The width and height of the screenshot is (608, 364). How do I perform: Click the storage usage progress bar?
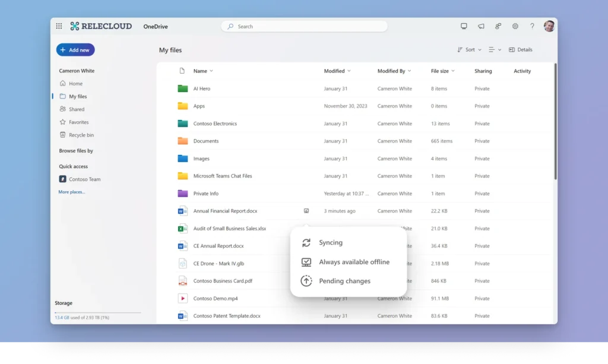tap(98, 312)
